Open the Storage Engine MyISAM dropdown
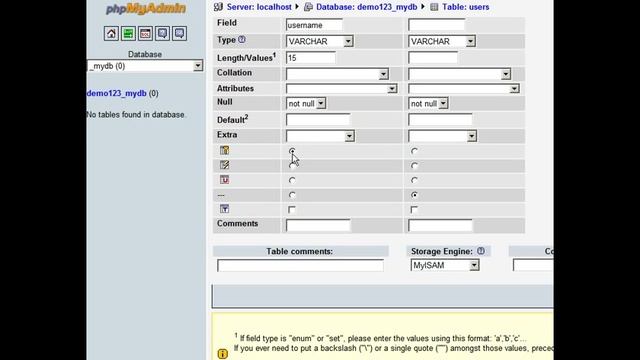Viewport: 640px width, 360px height. [x=445, y=265]
